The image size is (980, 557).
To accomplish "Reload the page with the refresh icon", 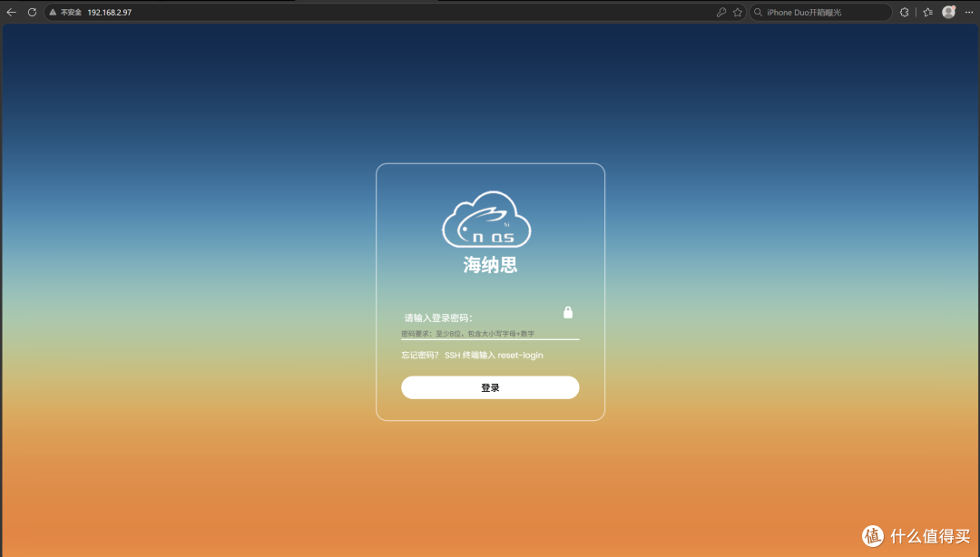I will click(x=32, y=12).
